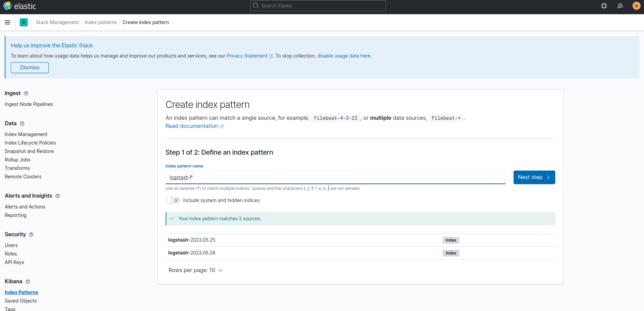Screen dimensions: 644x311
Task: Open the Read documentation link
Action: point(192,126)
